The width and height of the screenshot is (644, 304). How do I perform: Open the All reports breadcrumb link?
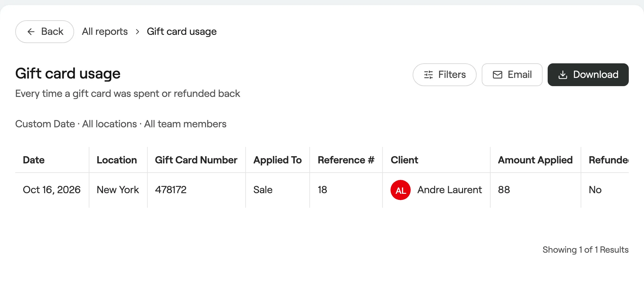pyautogui.click(x=105, y=32)
